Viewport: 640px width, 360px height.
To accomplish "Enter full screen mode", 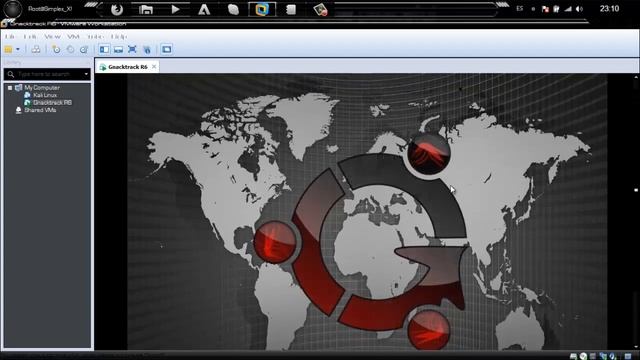I will pos(132,49).
